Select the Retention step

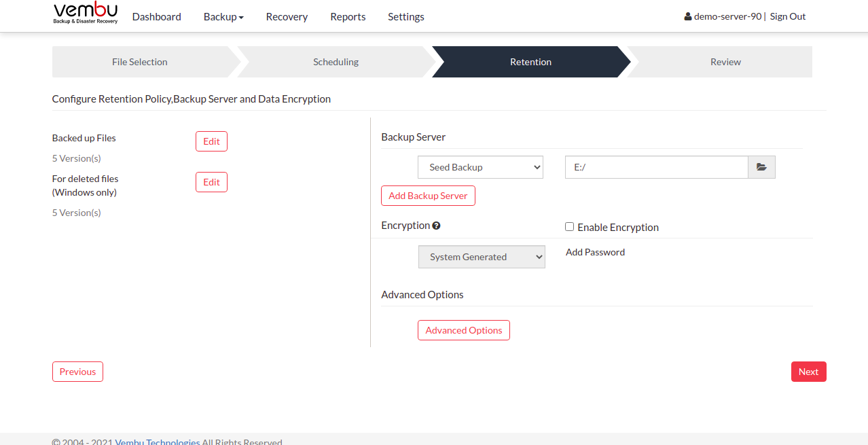531,62
